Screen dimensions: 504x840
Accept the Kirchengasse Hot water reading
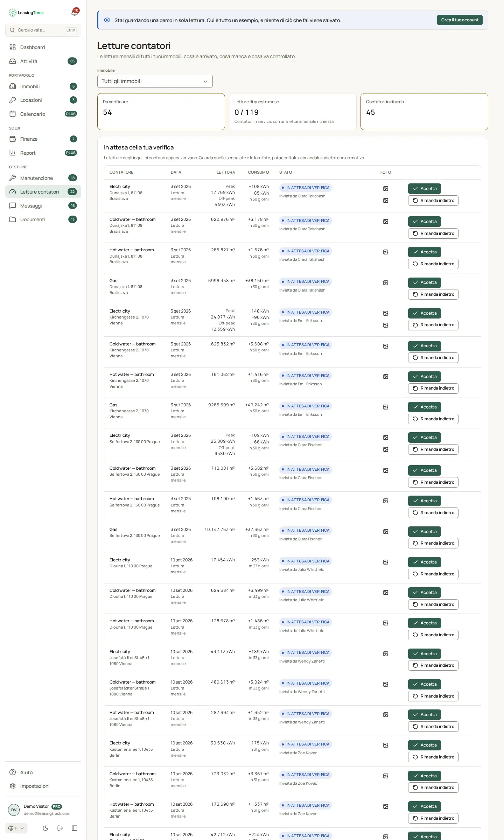(x=425, y=377)
